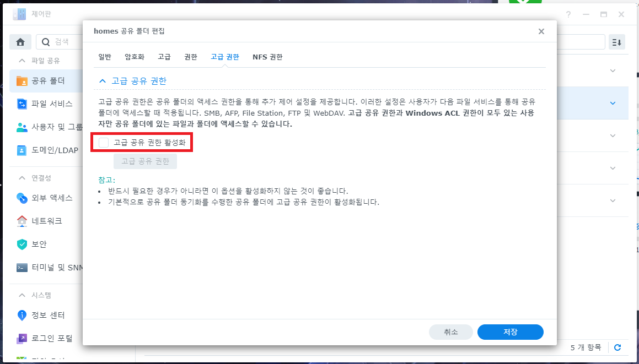The height and width of the screenshot is (364, 639).
Task: Switch to the NFS 권한 tab
Action: click(x=267, y=57)
